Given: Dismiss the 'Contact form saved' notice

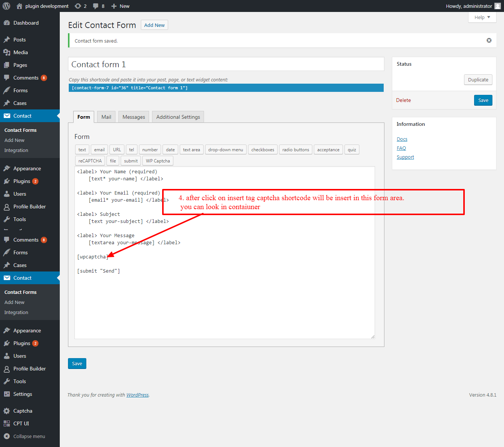Looking at the screenshot, I should 489,40.
